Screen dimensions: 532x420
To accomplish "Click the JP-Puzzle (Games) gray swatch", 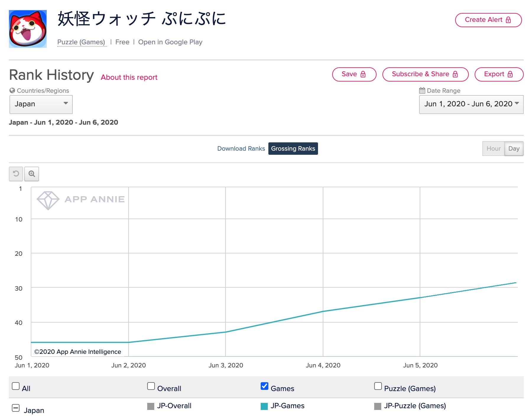I will click(378, 406).
